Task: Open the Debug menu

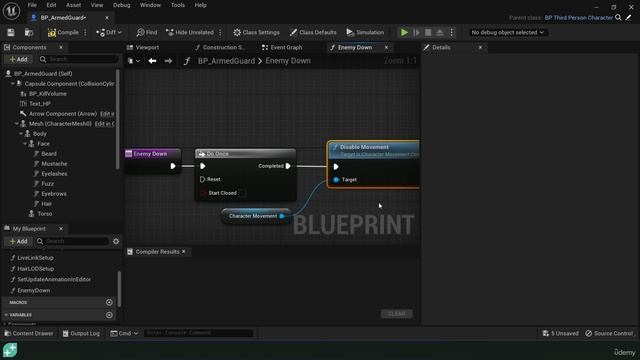Action: click(121, 5)
